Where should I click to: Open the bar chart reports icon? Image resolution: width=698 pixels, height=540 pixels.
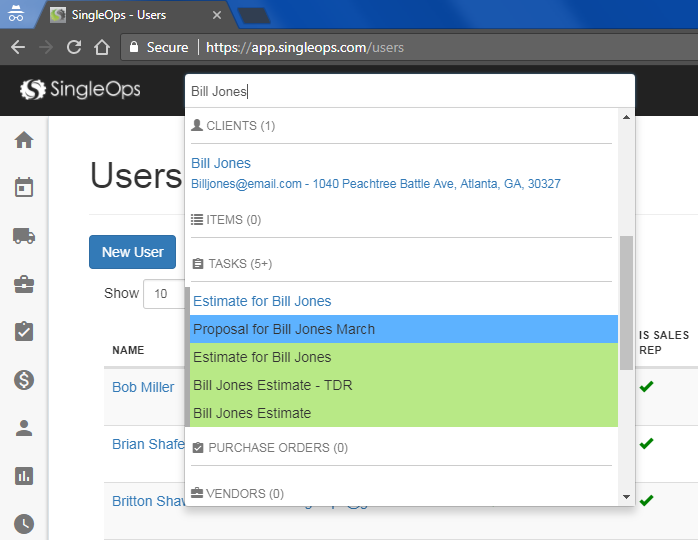24,476
